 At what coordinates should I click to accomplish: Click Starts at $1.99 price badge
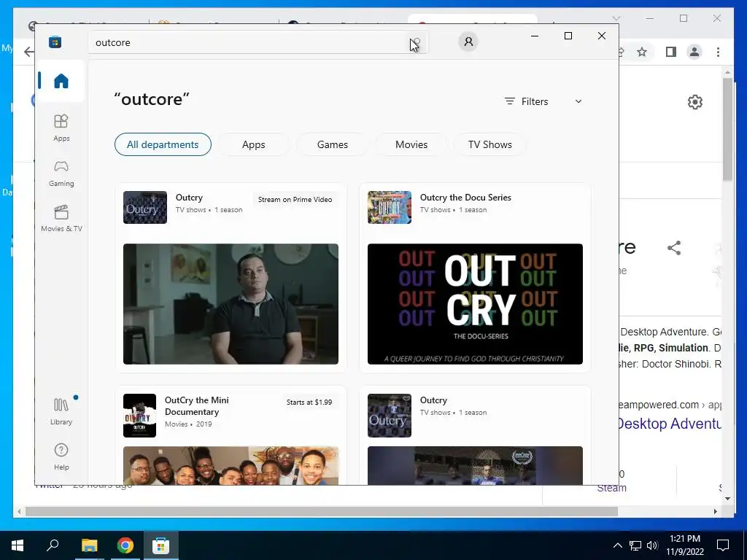[309, 402]
